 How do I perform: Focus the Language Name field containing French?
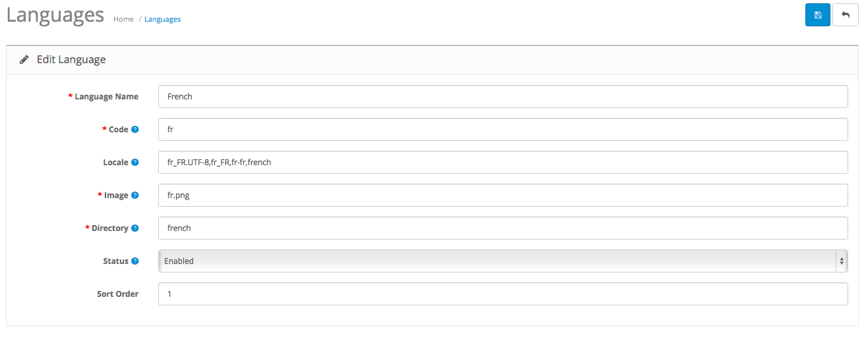pos(503,96)
